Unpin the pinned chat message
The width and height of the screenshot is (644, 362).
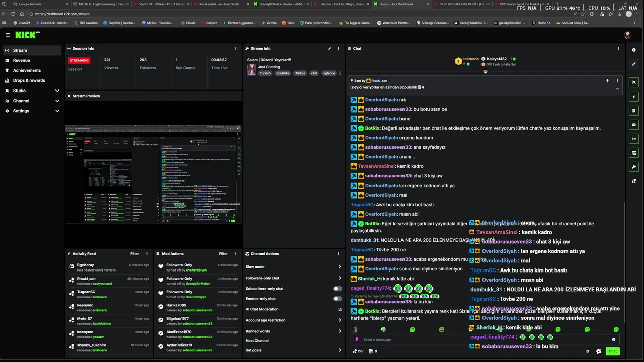pos(607,80)
